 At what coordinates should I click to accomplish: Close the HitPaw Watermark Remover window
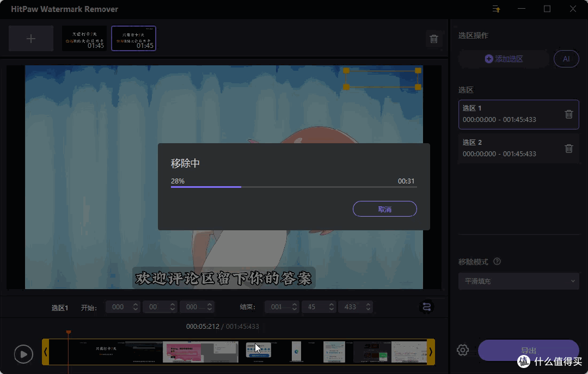tap(573, 9)
